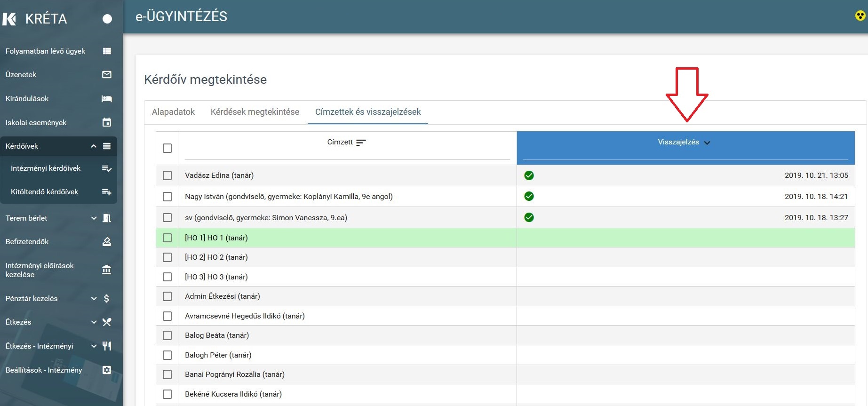Screen dimensions: 868x406
Task: Select the Admin Étkezési (tanár) cell
Action: point(347,296)
